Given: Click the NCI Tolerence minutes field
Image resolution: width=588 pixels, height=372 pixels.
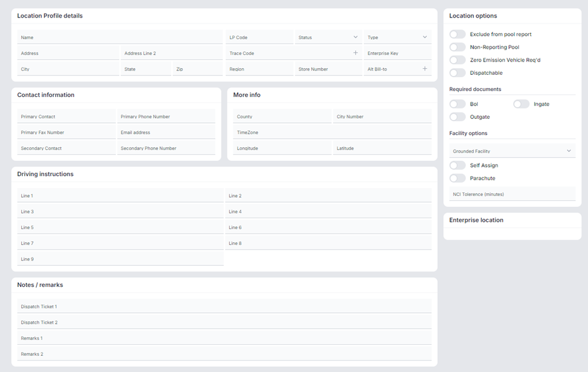Looking at the screenshot, I should pos(512,194).
